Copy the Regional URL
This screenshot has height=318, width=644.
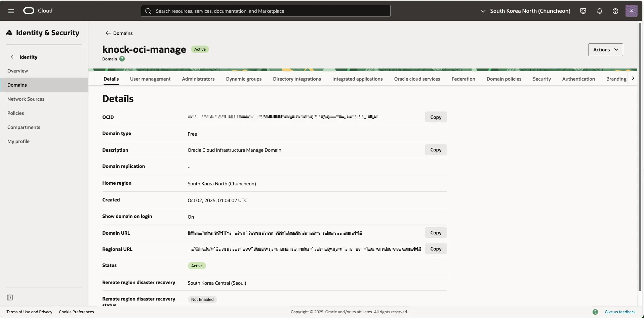(x=436, y=249)
